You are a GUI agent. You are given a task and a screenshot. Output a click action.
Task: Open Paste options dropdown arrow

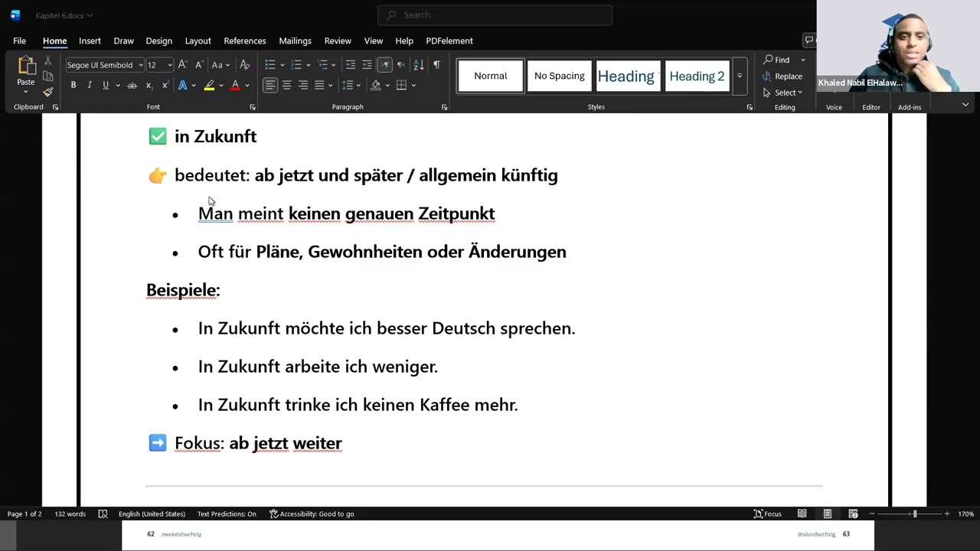pyautogui.click(x=26, y=92)
